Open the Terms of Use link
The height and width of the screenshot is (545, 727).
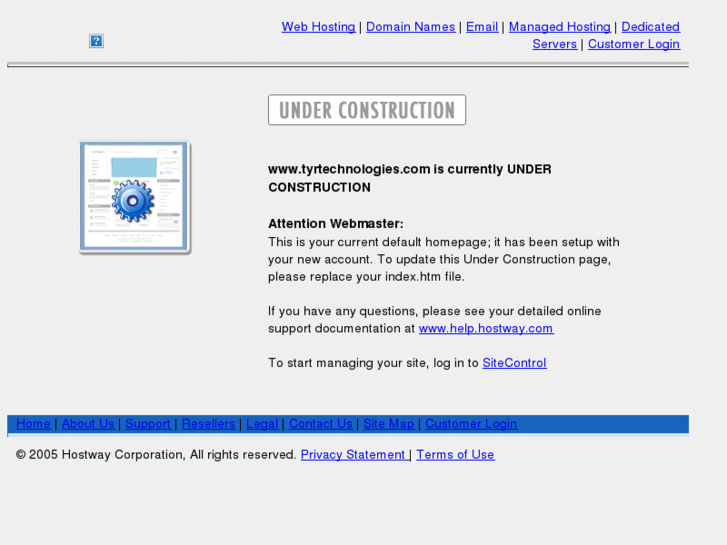pyautogui.click(x=455, y=455)
